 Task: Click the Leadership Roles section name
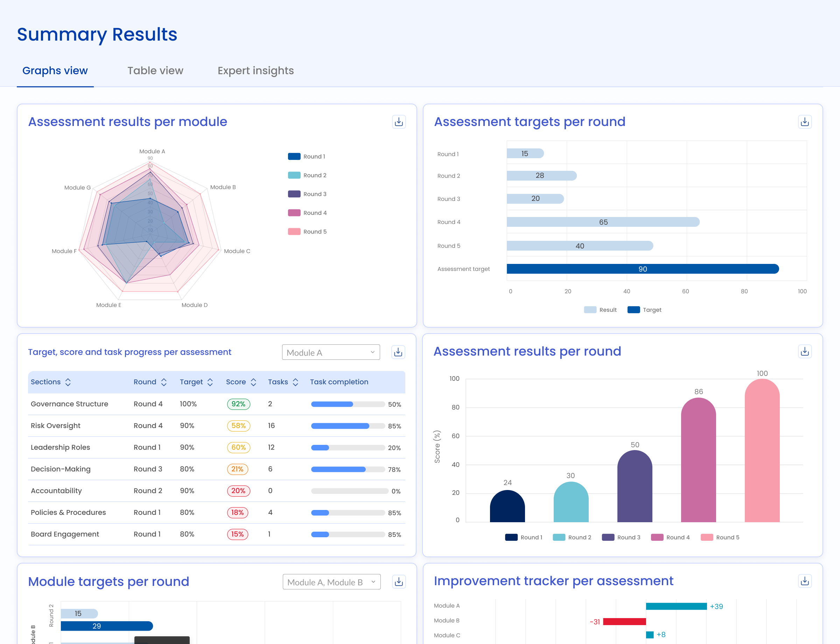tap(60, 447)
